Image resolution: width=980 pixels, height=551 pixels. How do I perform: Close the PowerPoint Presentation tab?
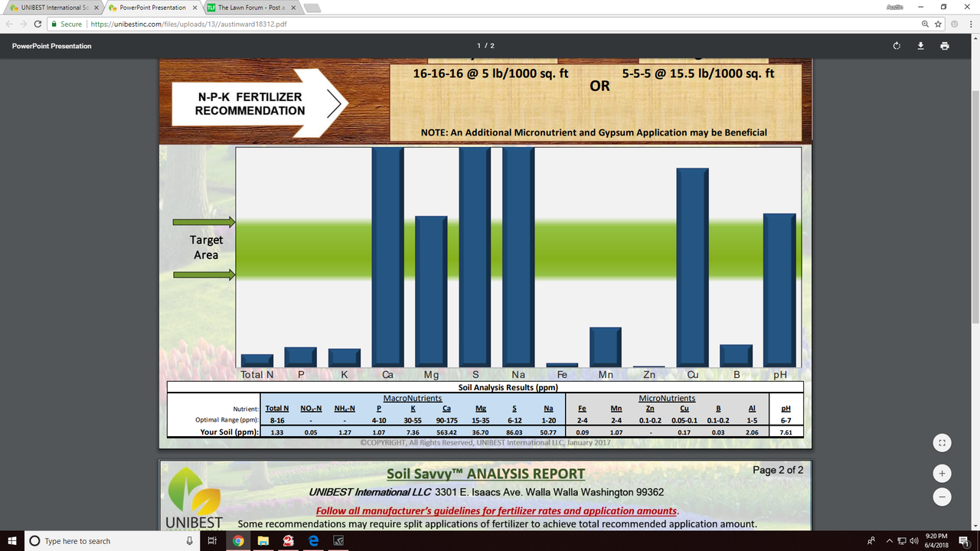pyautogui.click(x=194, y=8)
